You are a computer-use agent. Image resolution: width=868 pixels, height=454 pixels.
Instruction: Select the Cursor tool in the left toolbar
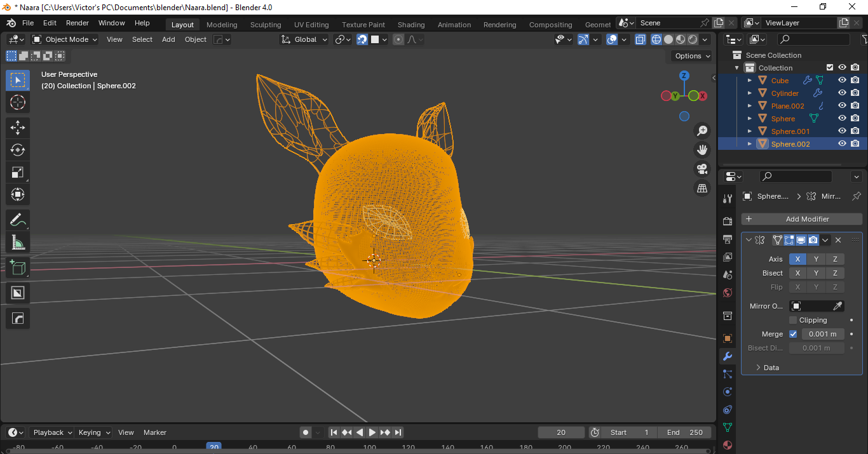coord(18,102)
